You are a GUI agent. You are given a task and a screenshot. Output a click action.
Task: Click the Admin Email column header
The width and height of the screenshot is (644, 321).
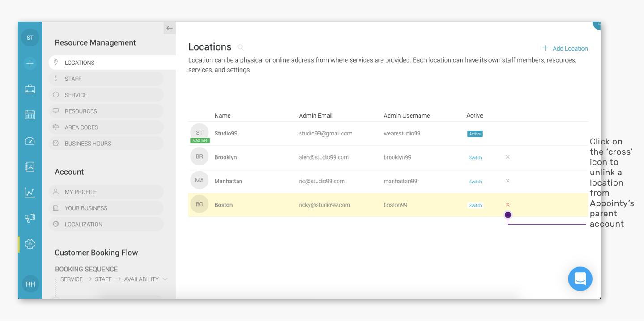[316, 115]
